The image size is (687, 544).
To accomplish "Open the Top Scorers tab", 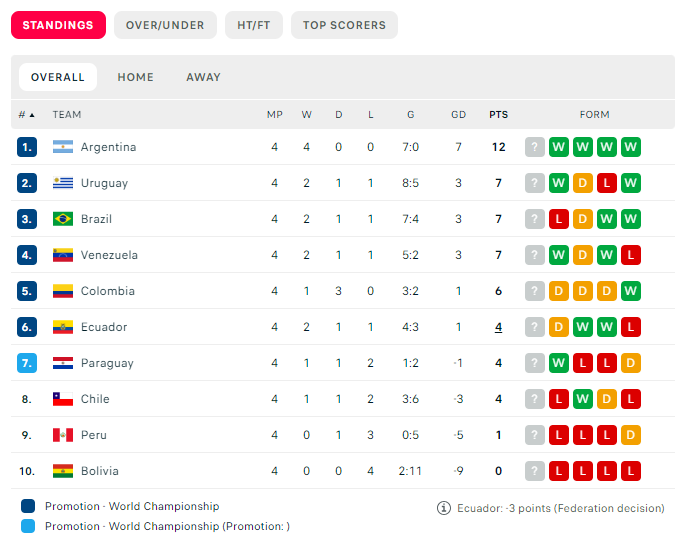I will (x=344, y=25).
